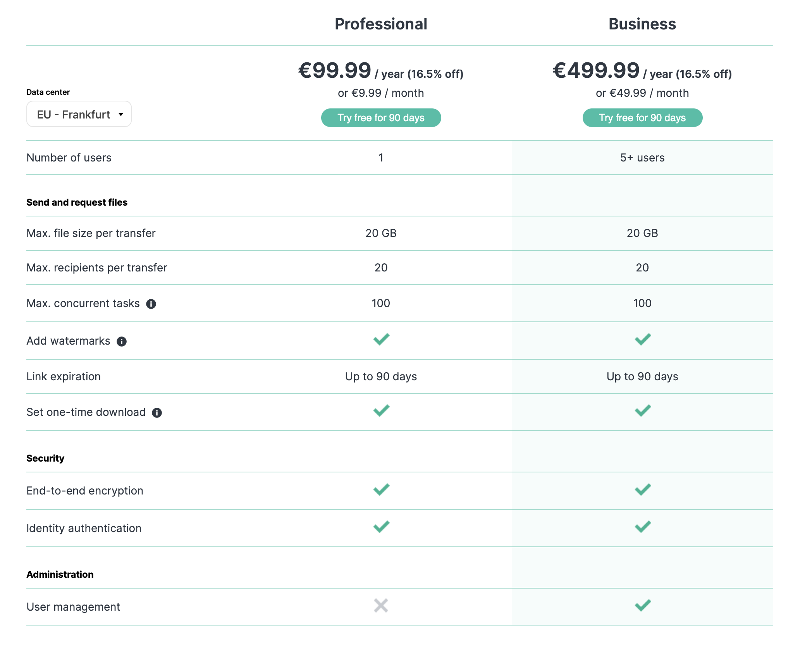The image size is (812, 649).
Task: Click Professional checkmark for Identity authentication
Action: 381,527
